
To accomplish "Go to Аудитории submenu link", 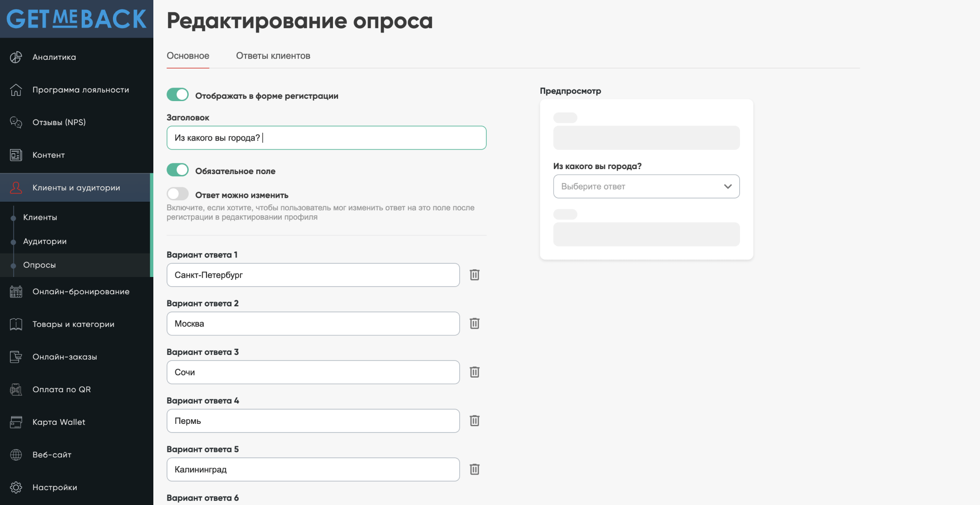I will coord(44,241).
